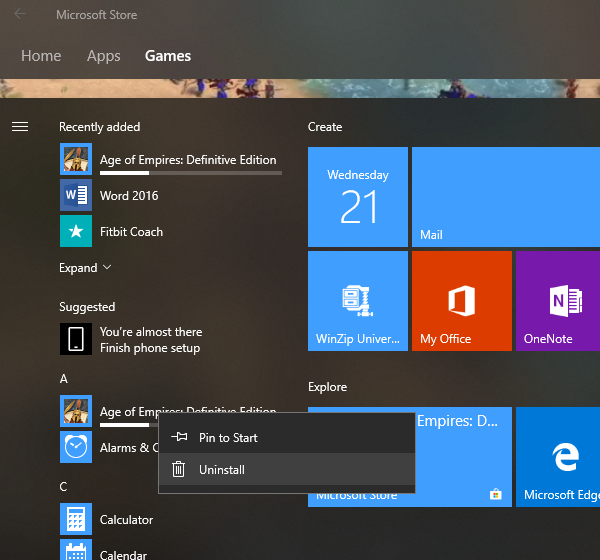Switch to the Apps tab
The width and height of the screenshot is (600, 560).
pos(104,56)
